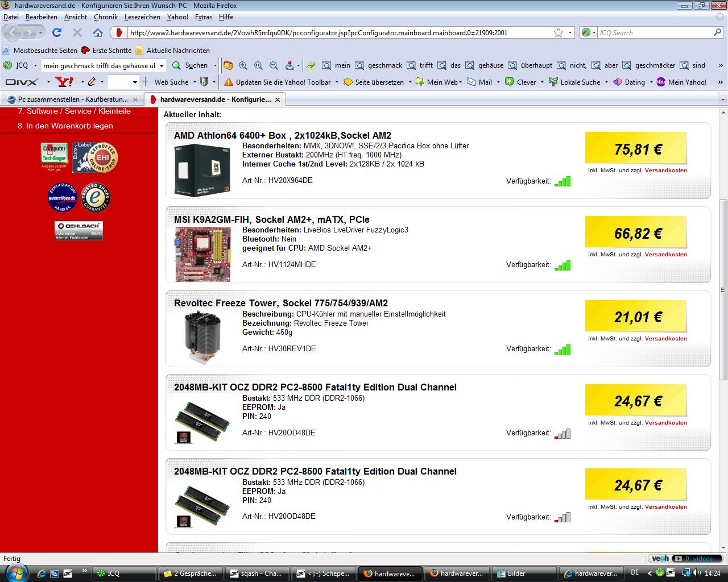Open the Bearbeiten menu
Viewport: 728px width, 582px height.
pos(41,17)
